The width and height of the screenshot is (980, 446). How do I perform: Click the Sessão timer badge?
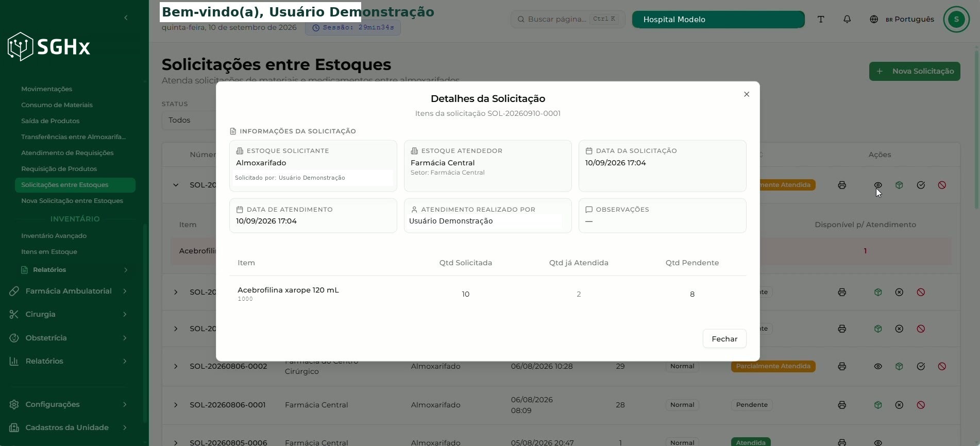353,27
